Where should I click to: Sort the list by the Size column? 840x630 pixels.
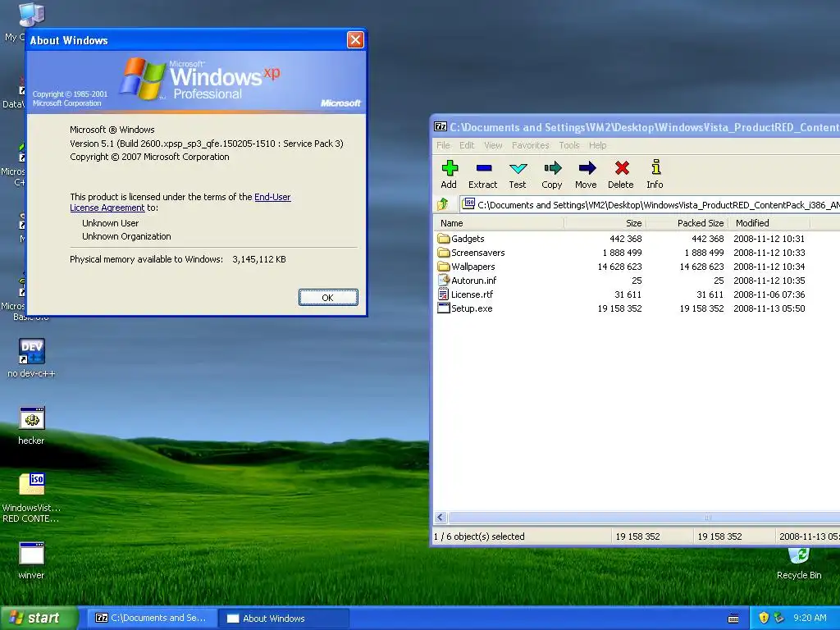click(x=605, y=223)
